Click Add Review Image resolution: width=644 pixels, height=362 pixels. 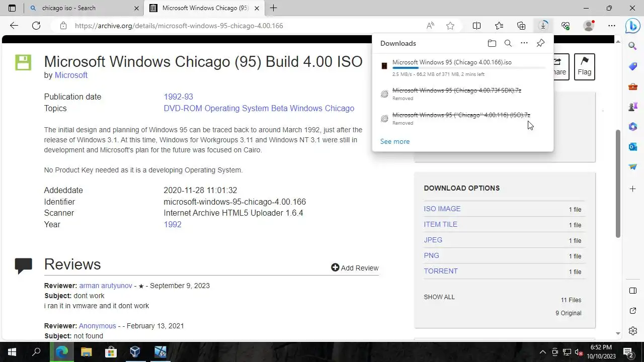[355, 268]
